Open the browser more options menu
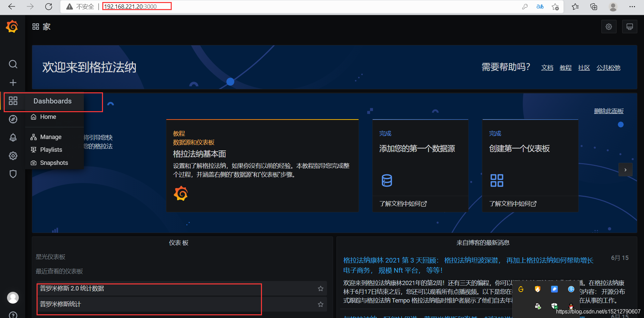Image resolution: width=644 pixels, height=318 pixels. point(633,7)
